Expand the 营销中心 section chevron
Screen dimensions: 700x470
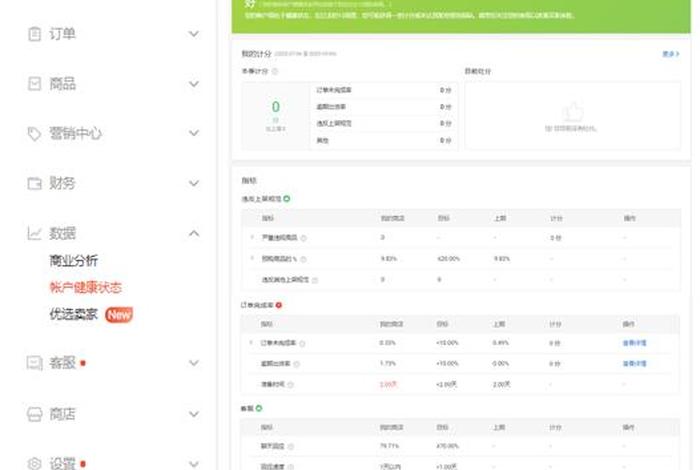[x=194, y=133]
